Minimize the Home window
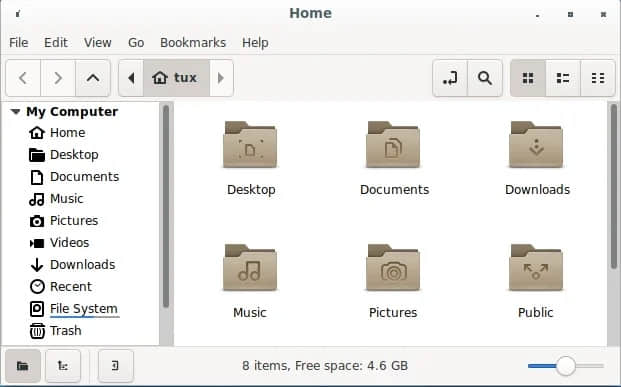 (537, 15)
